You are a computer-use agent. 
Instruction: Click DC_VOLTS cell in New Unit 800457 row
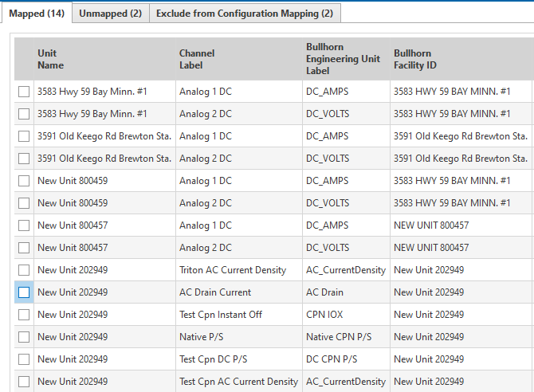(x=346, y=248)
